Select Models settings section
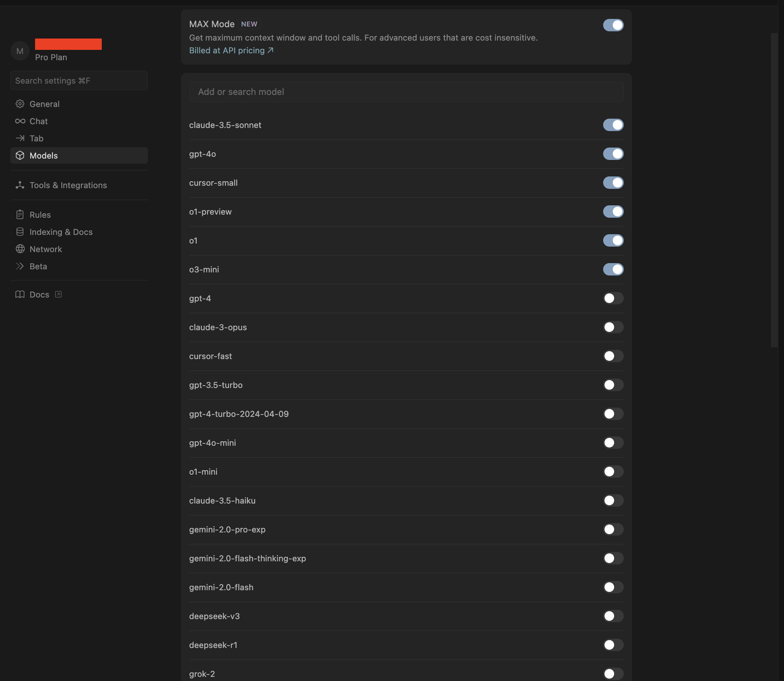Viewport: 784px width, 681px height. [79, 155]
